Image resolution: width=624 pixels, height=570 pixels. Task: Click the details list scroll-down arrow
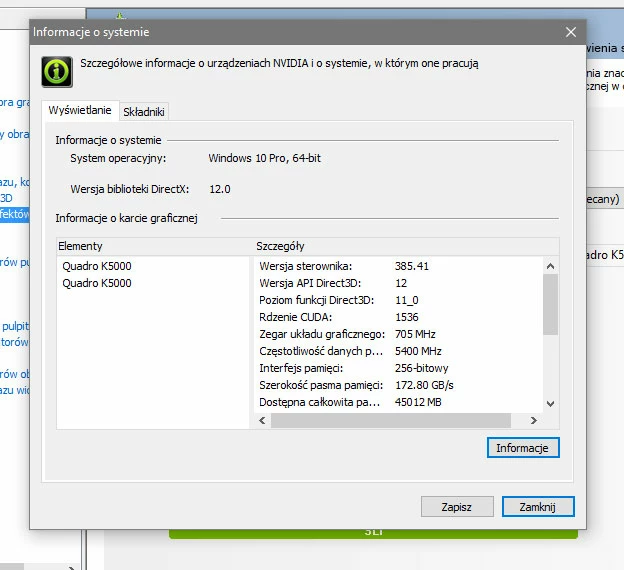(550, 404)
